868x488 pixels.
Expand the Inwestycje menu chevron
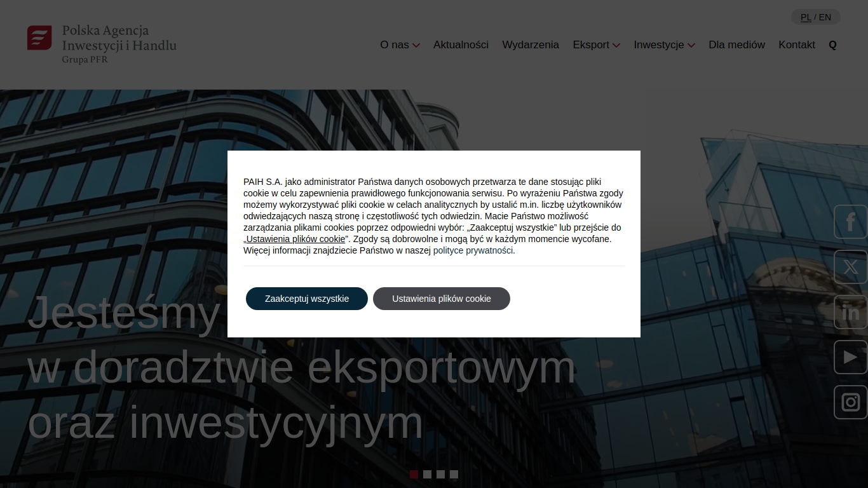point(691,45)
